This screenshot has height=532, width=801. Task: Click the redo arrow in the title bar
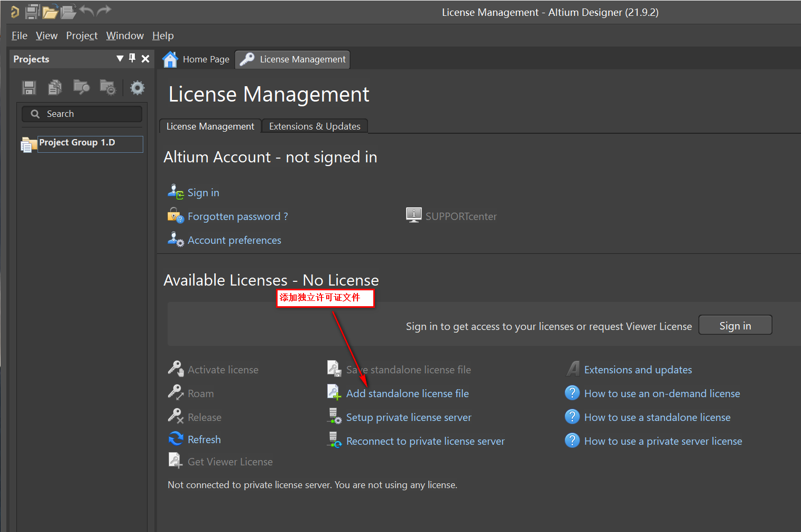(x=104, y=11)
